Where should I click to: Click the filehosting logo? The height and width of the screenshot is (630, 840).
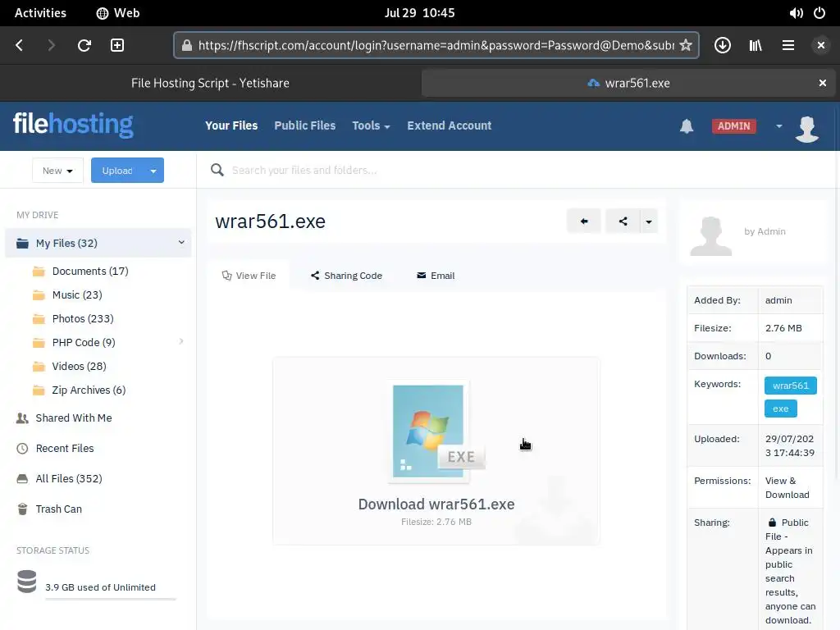pyautogui.click(x=73, y=125)
